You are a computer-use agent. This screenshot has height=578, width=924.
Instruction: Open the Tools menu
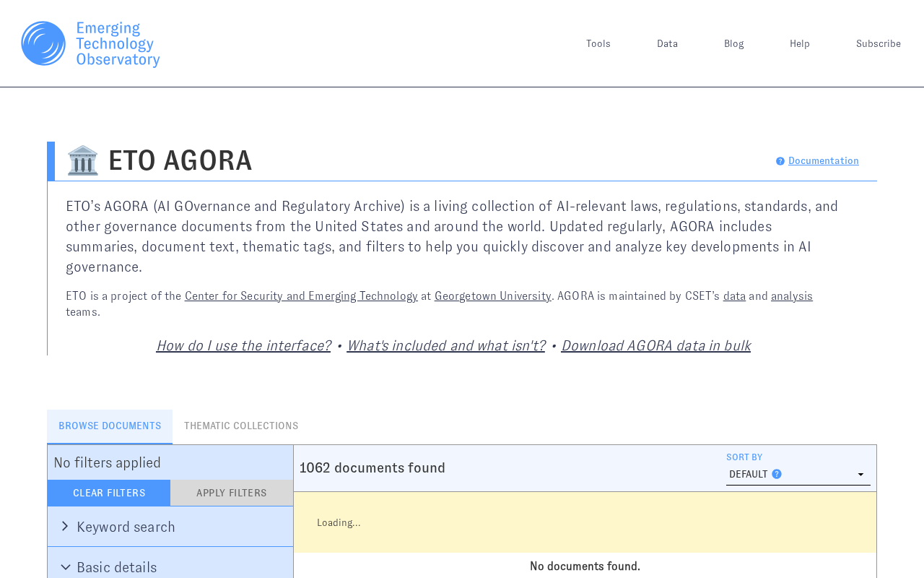(x=598, y=43)
